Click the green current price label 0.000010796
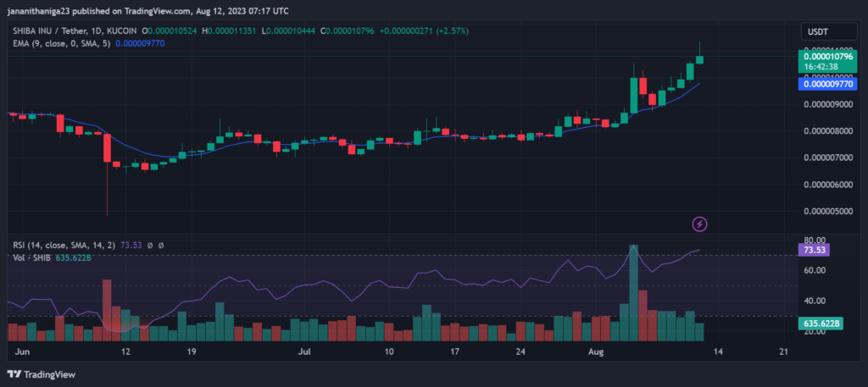This screenshot has width=868, height=387. pos(827,57)
